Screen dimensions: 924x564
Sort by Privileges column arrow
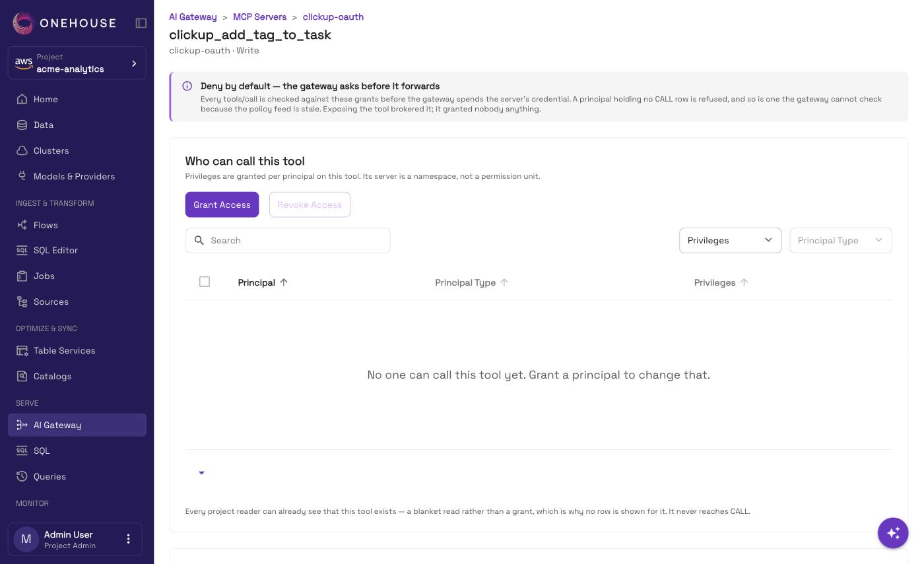744,282
